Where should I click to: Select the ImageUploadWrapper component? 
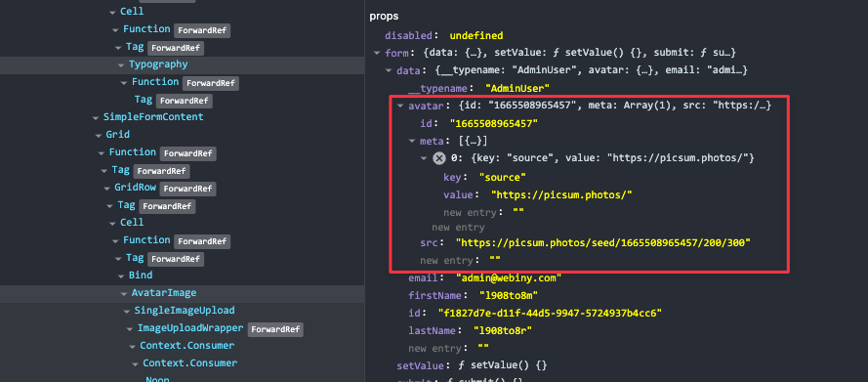(190, 328)
